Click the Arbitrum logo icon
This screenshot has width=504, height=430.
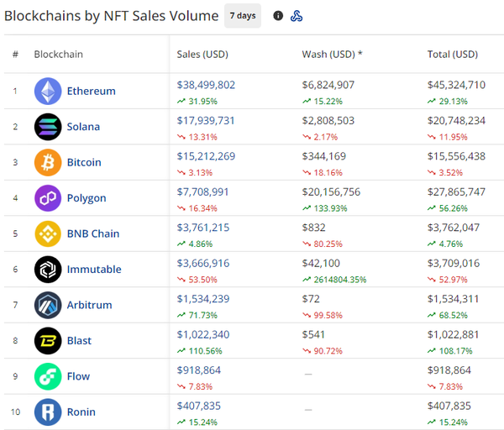point(48,305)
